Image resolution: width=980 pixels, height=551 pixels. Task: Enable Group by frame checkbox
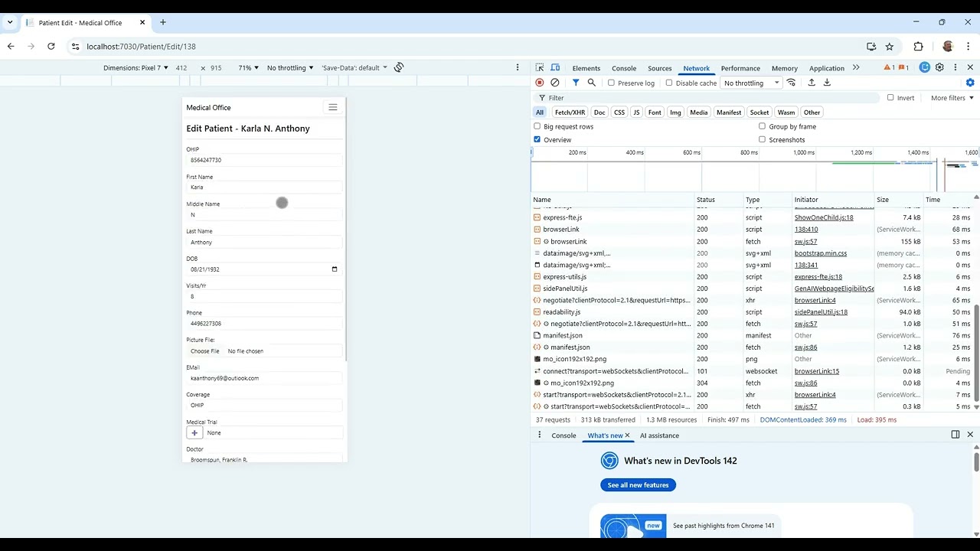(762, 126)
